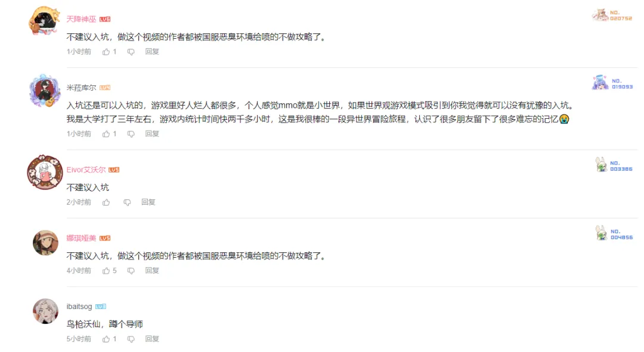Open collectible badge NO. 019093
The height and width of the screenshot is (352, 644).
pos(612,84)
